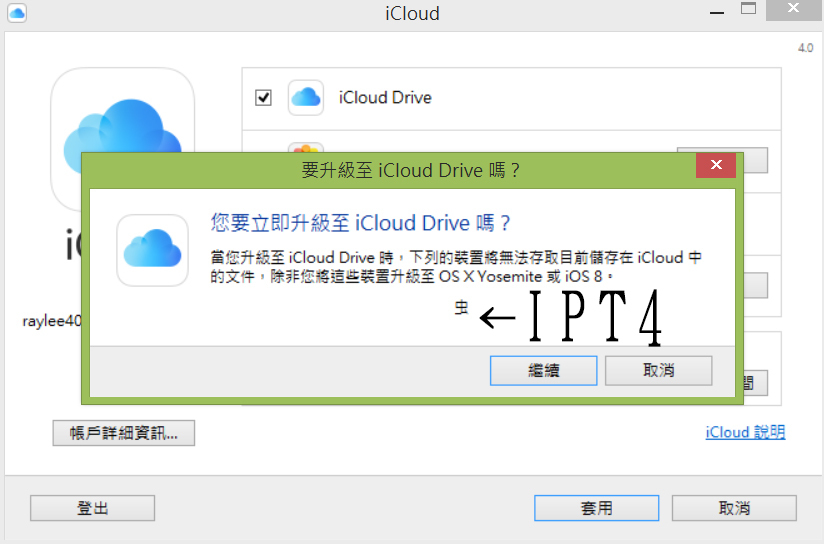Click the cloud icon inside upgrade dialog
The height and width of the screenshot is (544, 824).
(152, 250)
